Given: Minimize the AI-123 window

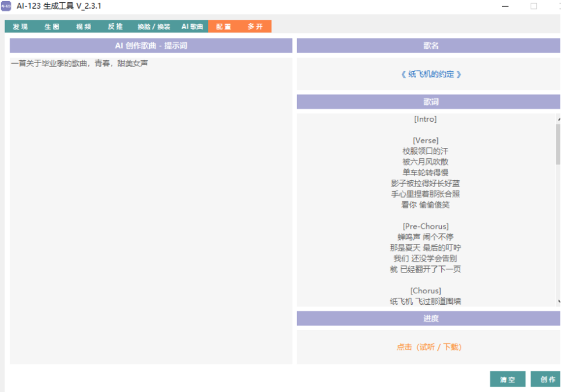Looking at the screenshot, I should (x=505, y=6).
